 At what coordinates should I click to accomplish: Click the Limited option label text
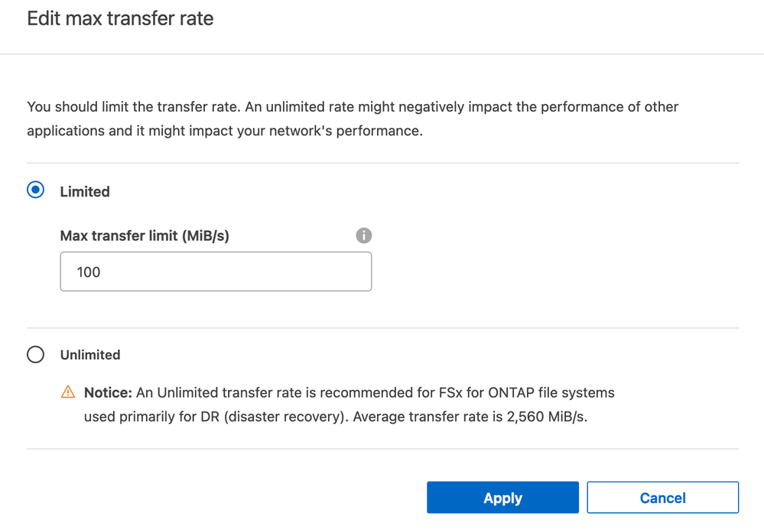click(84, 191)
